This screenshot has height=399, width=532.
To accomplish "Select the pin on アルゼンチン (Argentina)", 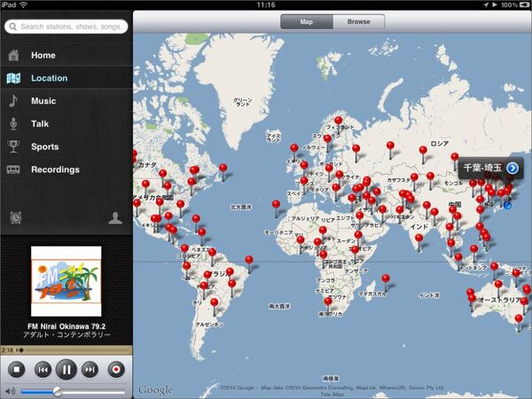I will click(214, 304).
